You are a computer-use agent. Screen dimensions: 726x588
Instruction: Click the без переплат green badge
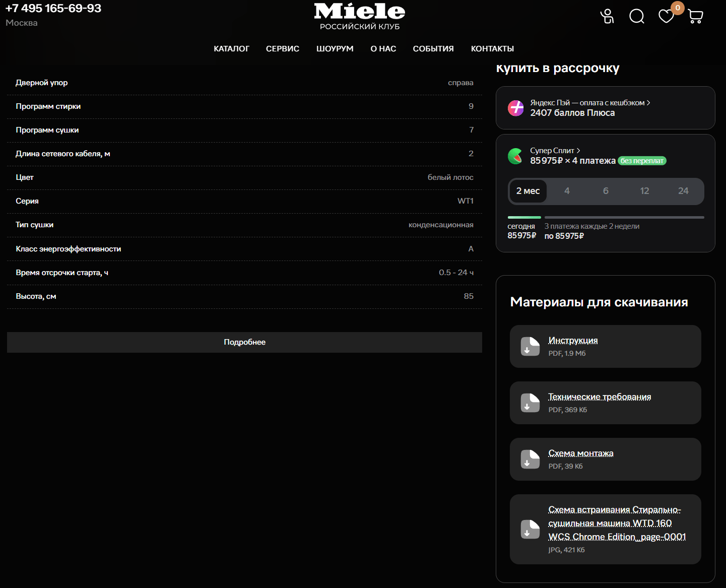[642, 161]
